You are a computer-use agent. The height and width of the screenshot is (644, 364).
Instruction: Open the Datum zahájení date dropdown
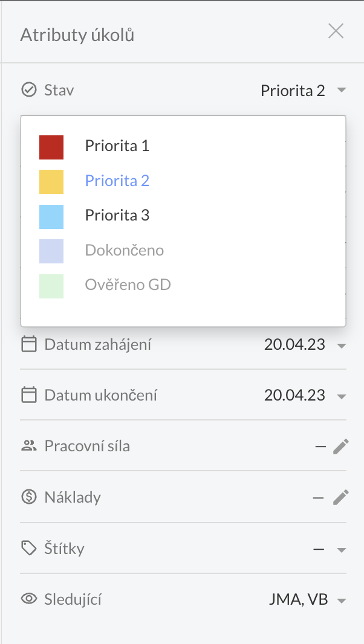coord(341,346)
